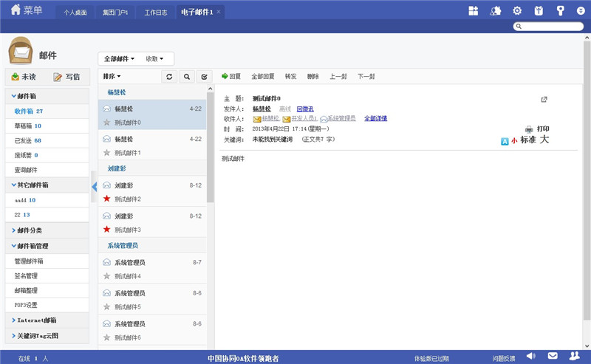Click the speaker icon in status bar

coord(530,356)
